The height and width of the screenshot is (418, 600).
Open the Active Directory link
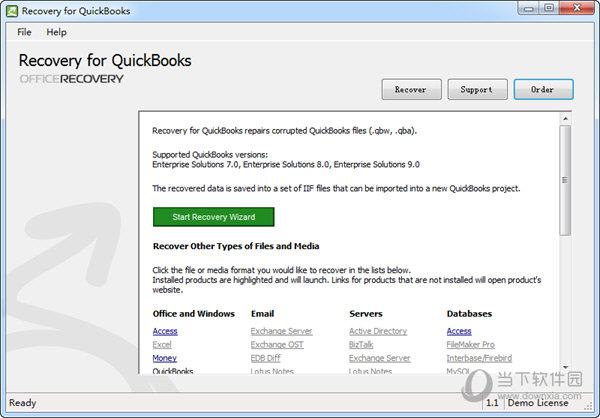click(378, 331)
